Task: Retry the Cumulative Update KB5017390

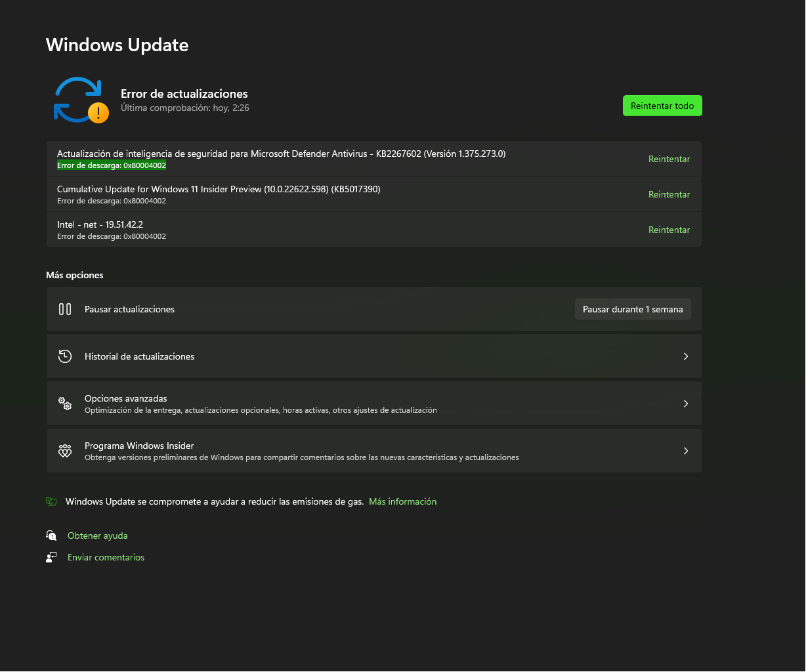Action: coord(669,194)
